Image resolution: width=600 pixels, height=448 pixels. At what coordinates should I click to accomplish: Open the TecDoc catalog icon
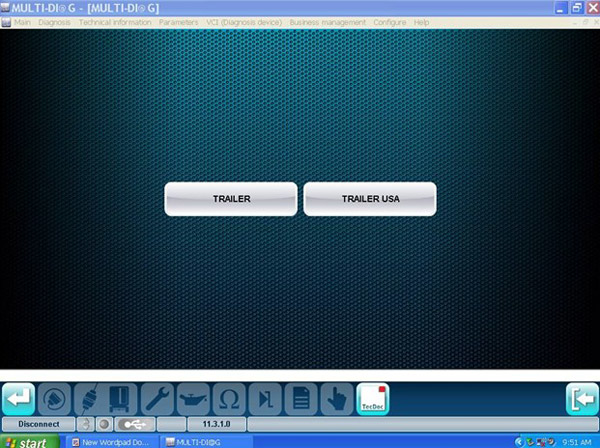click(372, 399)
